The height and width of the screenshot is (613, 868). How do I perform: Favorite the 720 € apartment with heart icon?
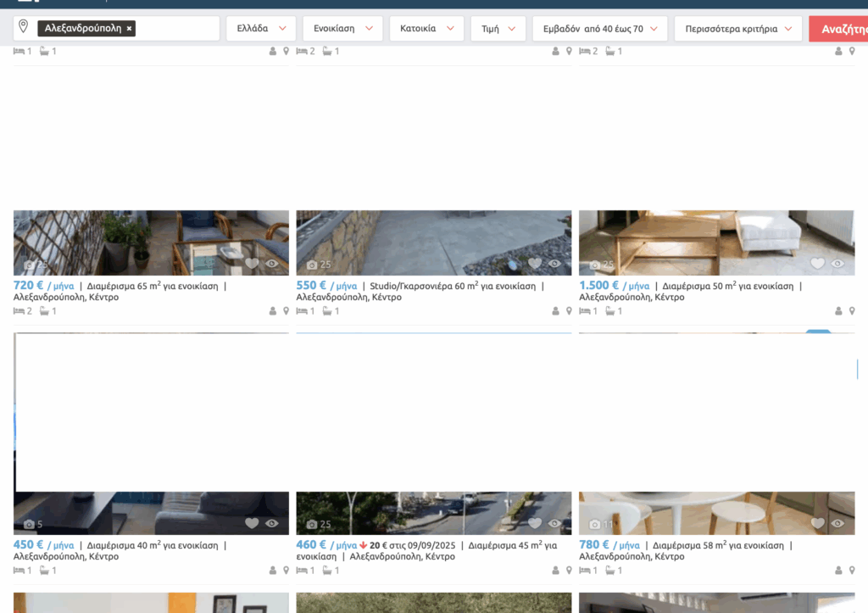pos(252,264)
